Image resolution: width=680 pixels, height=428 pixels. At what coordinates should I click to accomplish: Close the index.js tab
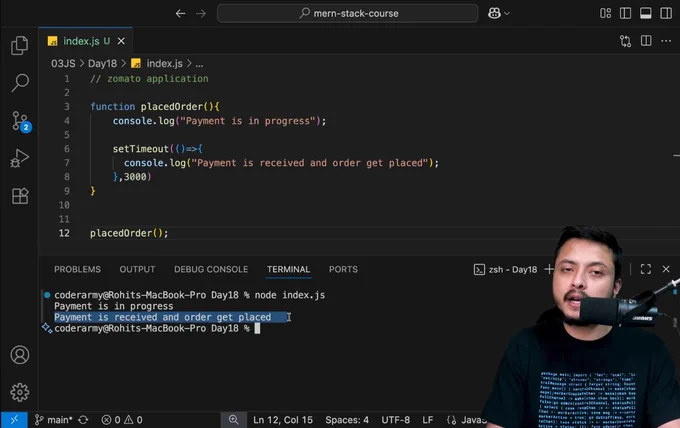(x=121, y=41)
